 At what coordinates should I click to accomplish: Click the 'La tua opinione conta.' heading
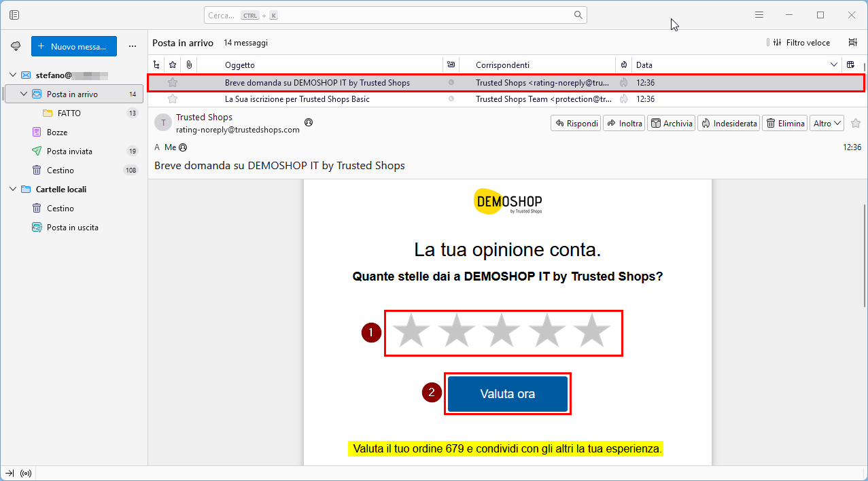tap(508, 250)
